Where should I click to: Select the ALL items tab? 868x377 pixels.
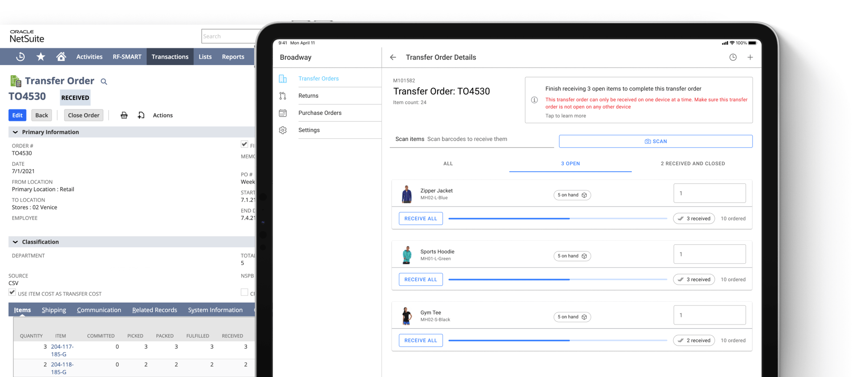(448, 164)
